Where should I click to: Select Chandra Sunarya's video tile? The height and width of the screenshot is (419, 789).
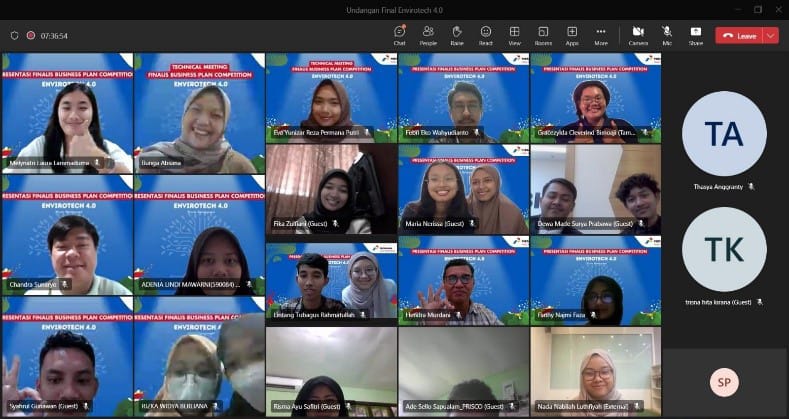[67, 235]
